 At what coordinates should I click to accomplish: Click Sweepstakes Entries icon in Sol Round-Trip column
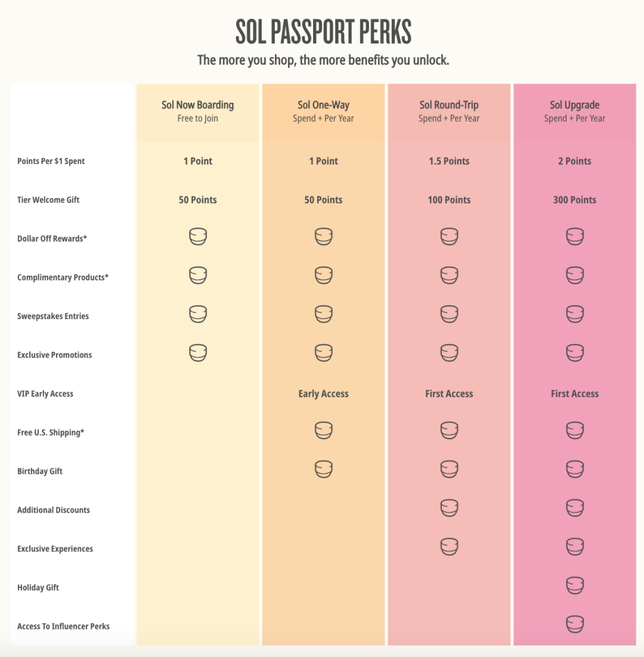click(449, 314)
